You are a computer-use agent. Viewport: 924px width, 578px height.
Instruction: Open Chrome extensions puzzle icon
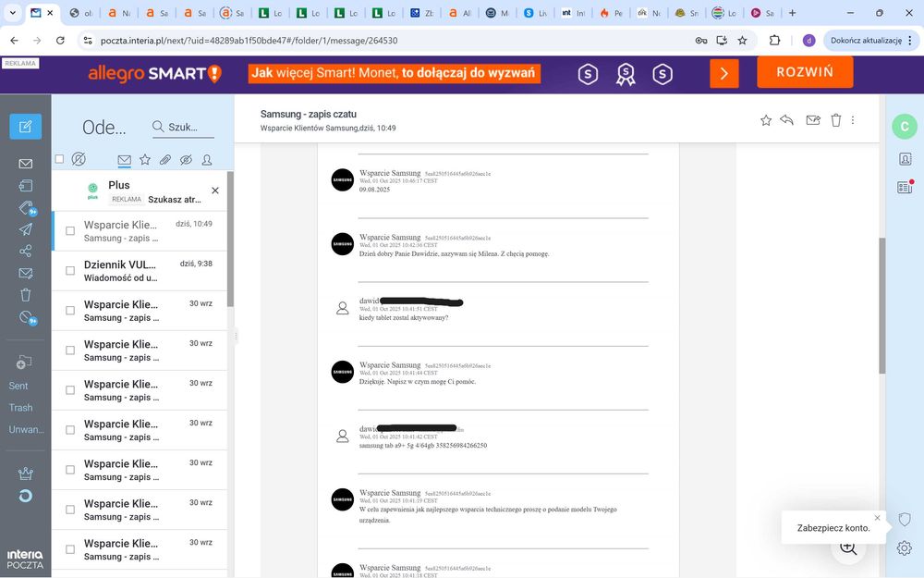(x=775, y=40)
